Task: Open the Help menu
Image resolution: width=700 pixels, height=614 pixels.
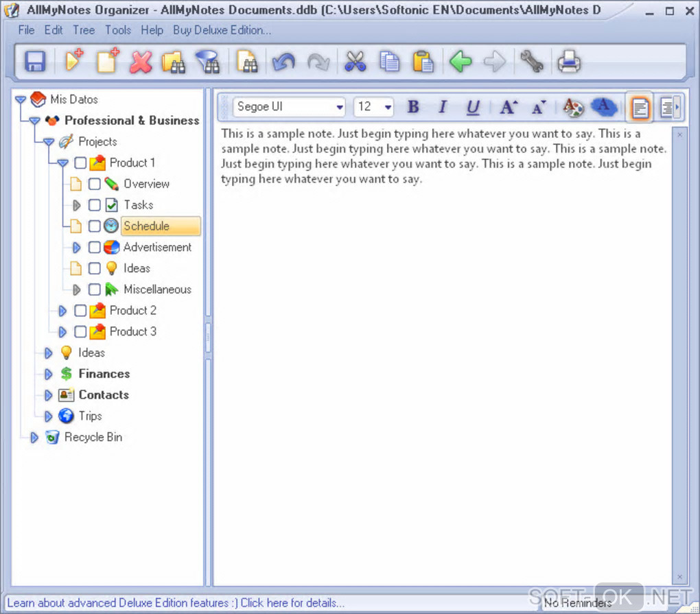Action: click(x=152, y=30)
